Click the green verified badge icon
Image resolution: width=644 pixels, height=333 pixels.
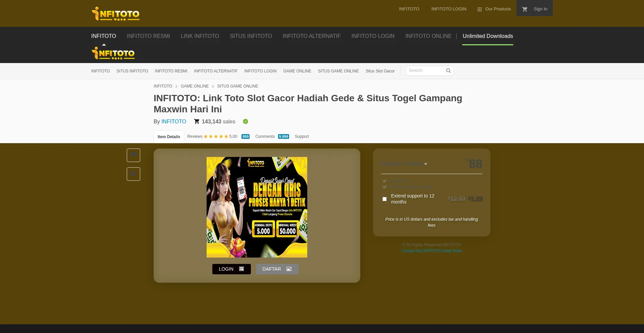click(246, 121)
